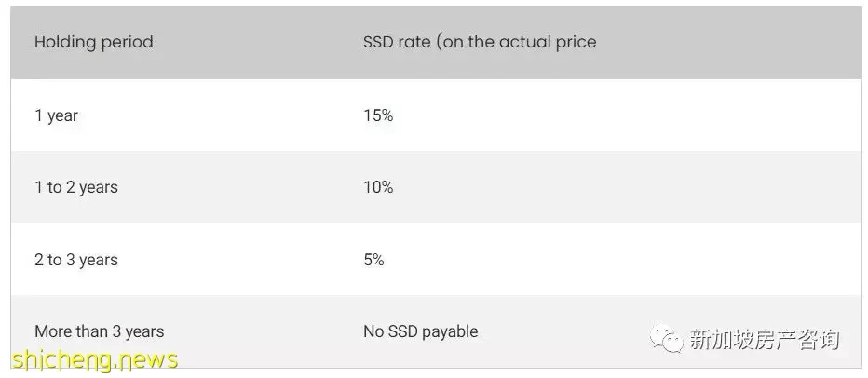
Task: Click the WeChat logo icon in watermark
Action: coord(667,339)
